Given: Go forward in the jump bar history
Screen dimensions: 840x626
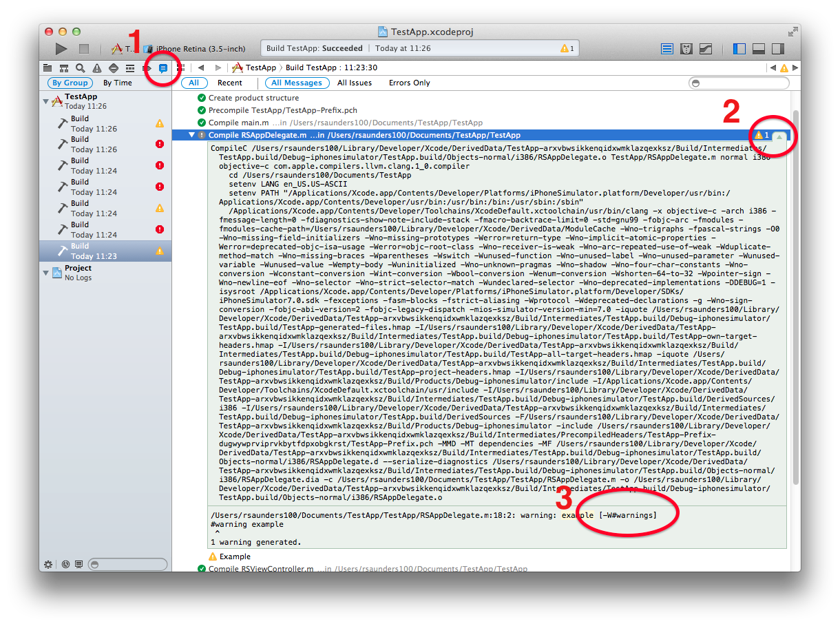Looking at the screenshot, I should pos(218,67).
